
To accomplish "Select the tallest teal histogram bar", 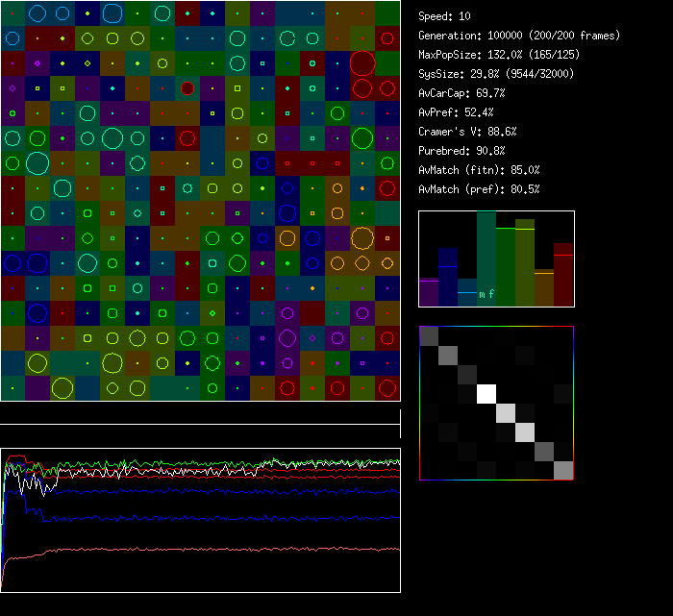I will click(486, 255).
